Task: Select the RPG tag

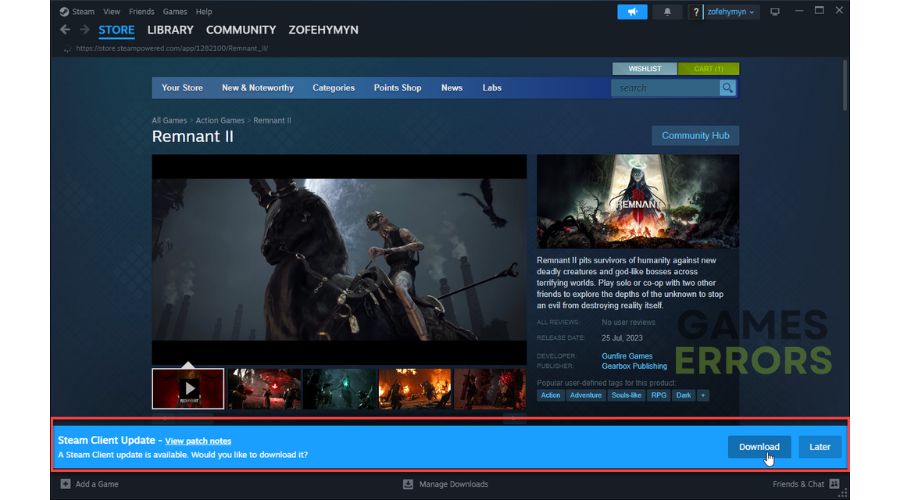Action: 659,395
